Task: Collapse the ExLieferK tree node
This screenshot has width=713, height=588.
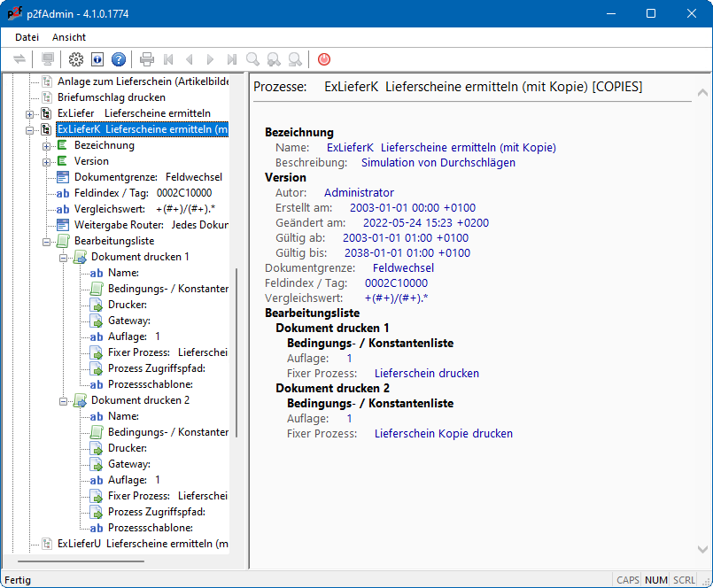Action: (x=30, y=129)
